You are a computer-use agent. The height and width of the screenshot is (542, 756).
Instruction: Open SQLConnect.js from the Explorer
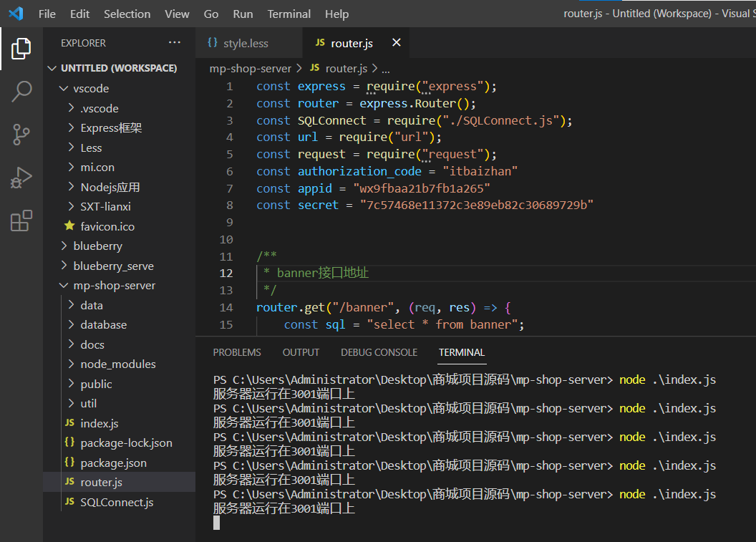117,502
